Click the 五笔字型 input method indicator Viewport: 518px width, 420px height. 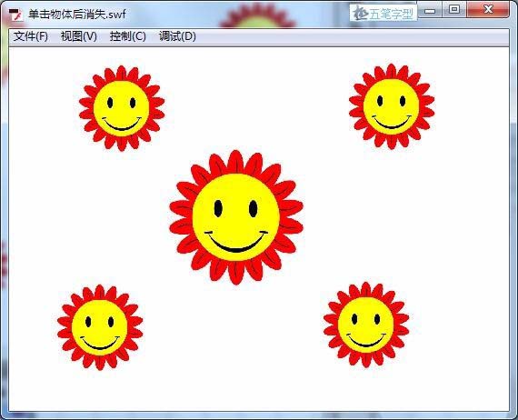[384, 14]
